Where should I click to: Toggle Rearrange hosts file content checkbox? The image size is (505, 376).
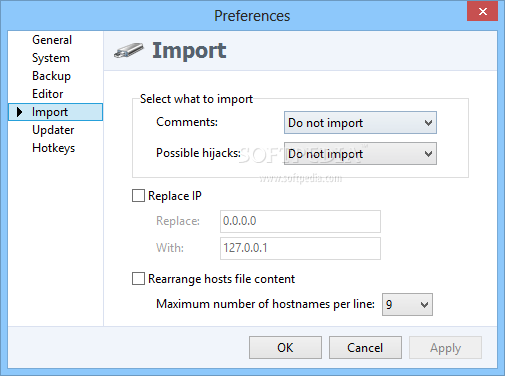click(x=138, y=279)
